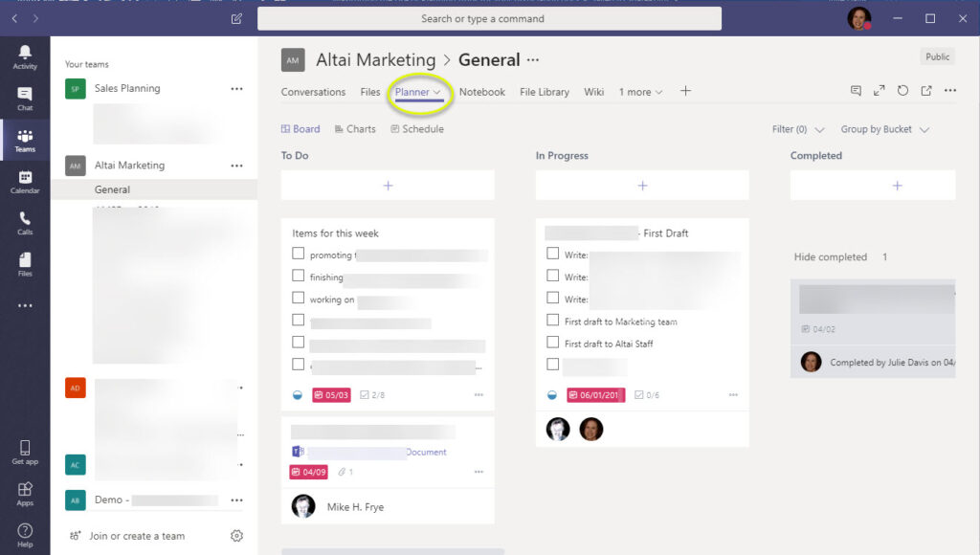This screenshot has height=555, width=980.
Task: Click Join or create a team
Action: point(136,536)
